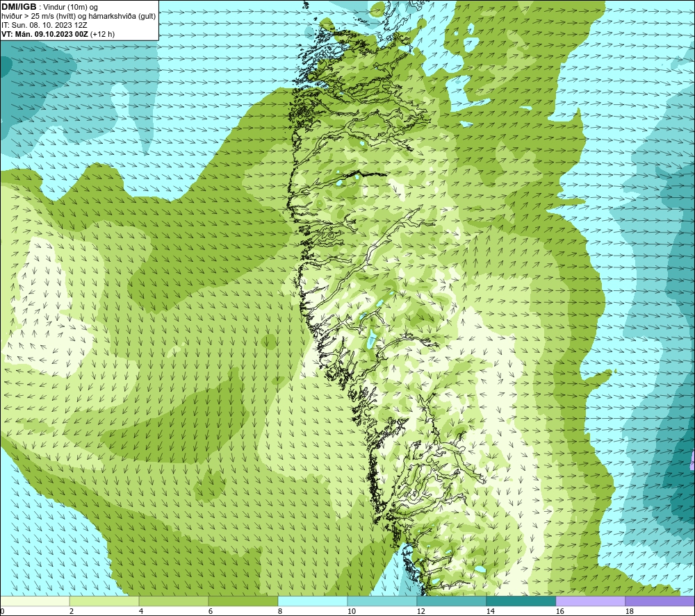Click the '2' scale label

[72, 612]
